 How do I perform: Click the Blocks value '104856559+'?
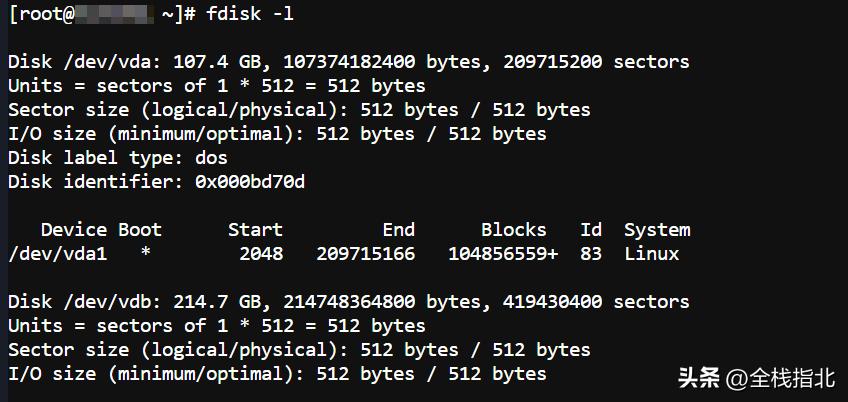pyautogui.click(x=503, y=254)
